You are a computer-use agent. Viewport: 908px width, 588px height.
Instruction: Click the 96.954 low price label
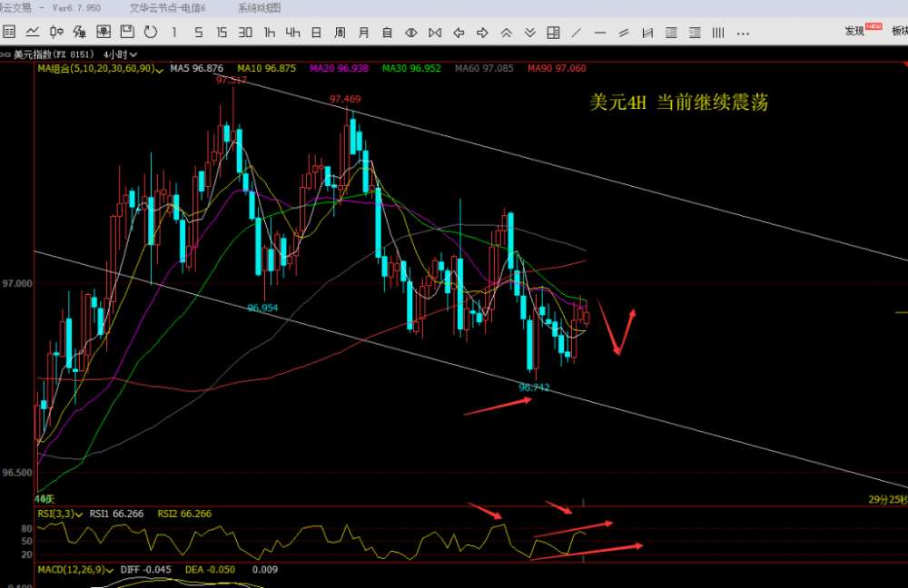pyautogui.click(x=262, y=308)
